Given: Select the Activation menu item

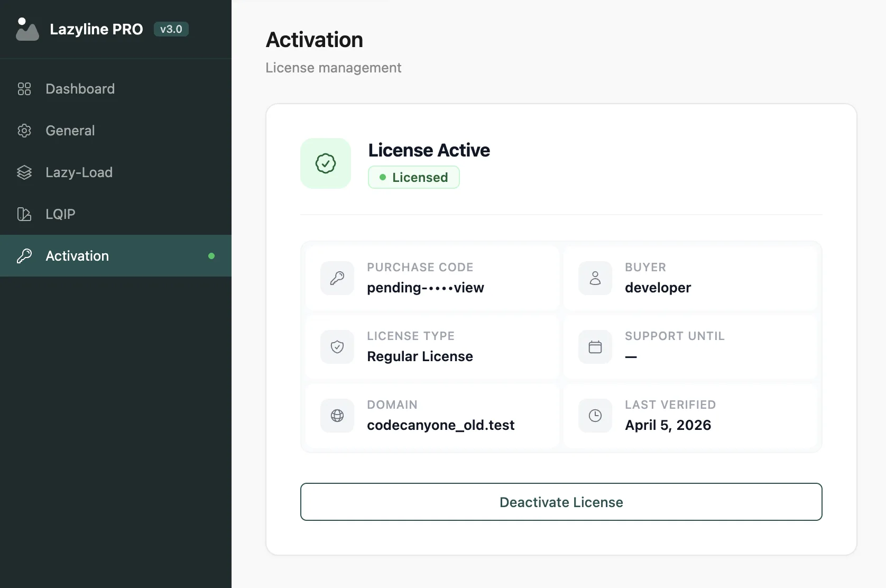Looking at the screenshot, I should [116, 256].
